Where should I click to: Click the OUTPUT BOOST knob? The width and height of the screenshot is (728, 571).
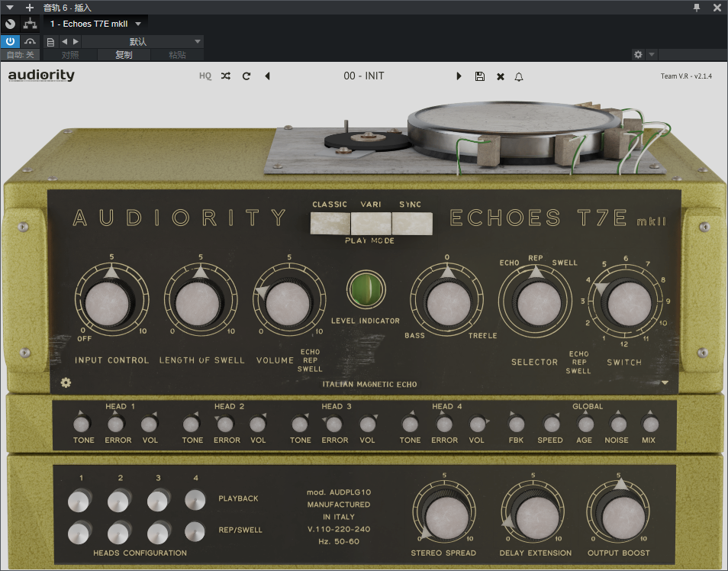623,518
